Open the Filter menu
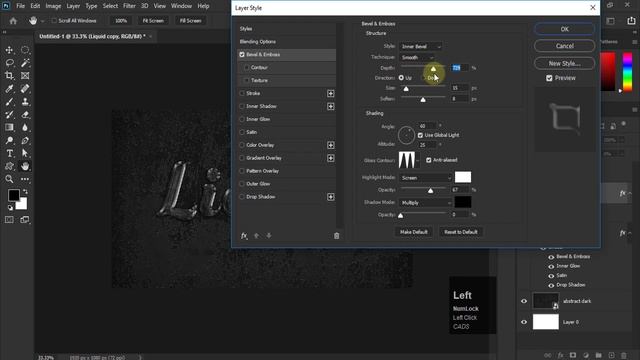This screenshot has width=640, height=360. pyautogui.click(x=129, y=6)
